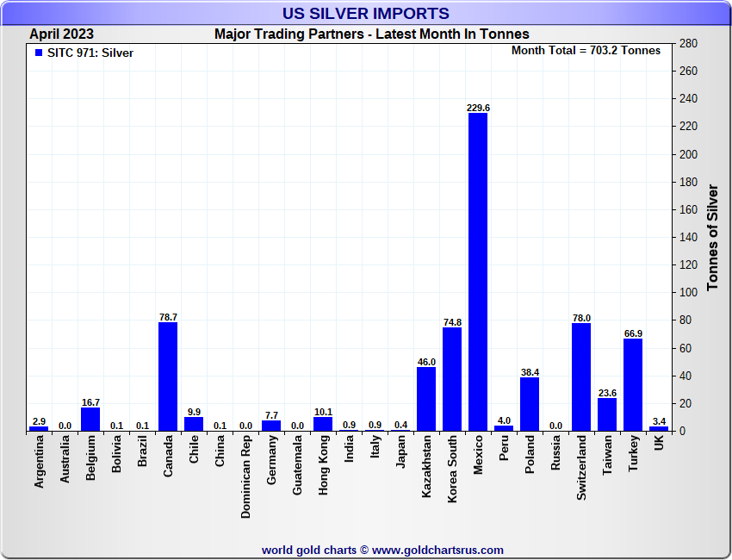Screen dimensions: 732x560
Task: Click the 'Major Trading Partners' subtitle
Action: (x=289, y=34)
